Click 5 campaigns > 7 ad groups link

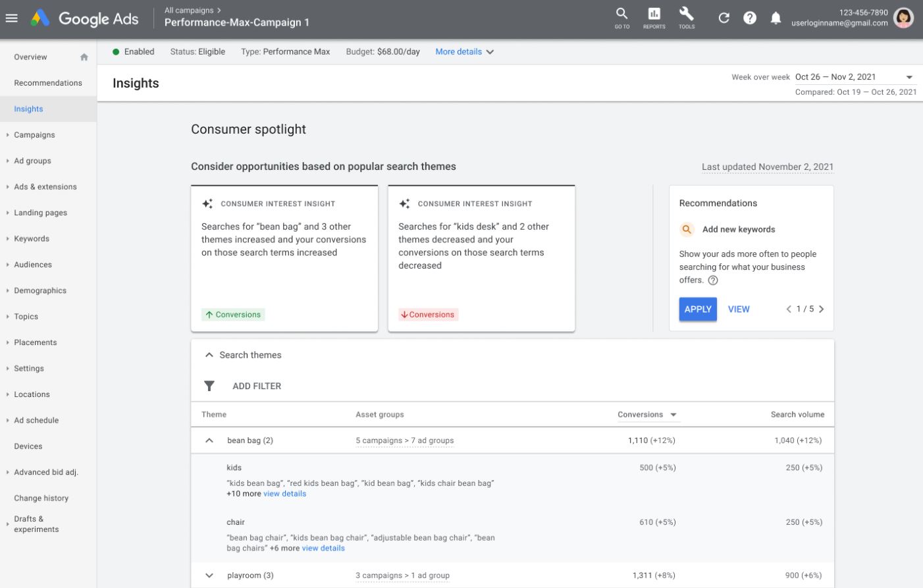(x=404, y=441)
